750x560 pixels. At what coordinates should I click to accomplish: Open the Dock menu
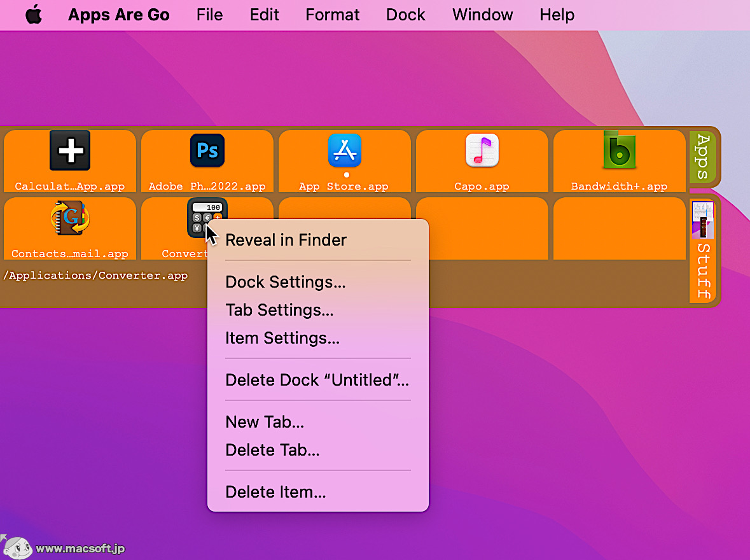[x=406, y=15]
